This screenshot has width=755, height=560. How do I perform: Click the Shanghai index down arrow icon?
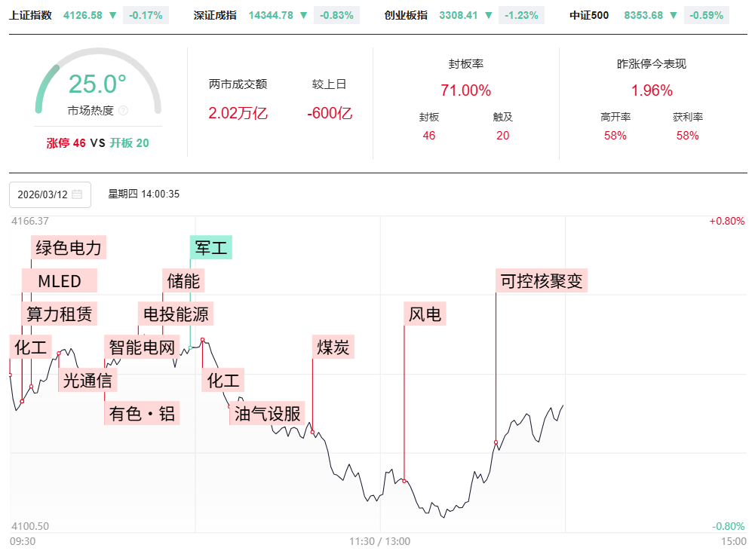point(112,15)
